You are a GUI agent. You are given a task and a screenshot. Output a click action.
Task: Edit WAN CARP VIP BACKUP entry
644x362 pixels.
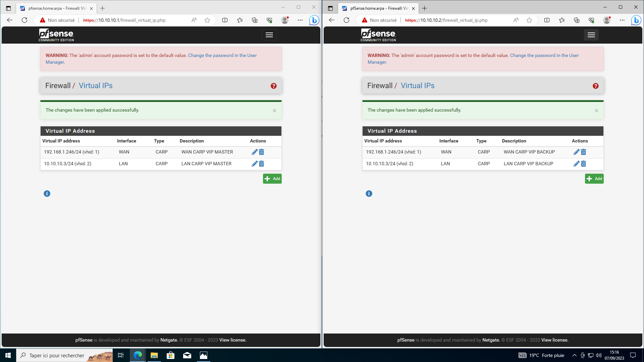tap(576, 152)
